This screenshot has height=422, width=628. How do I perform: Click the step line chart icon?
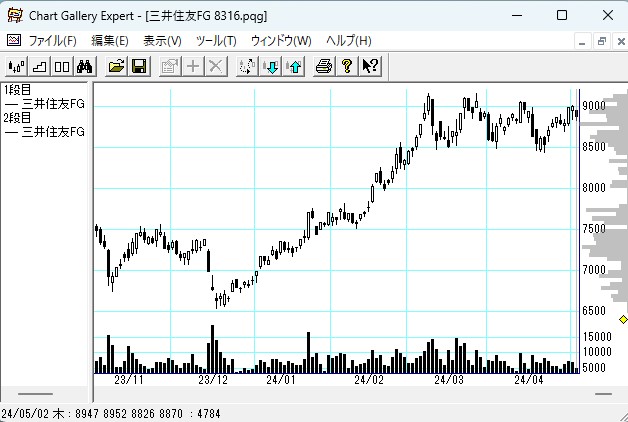(39, 66)
